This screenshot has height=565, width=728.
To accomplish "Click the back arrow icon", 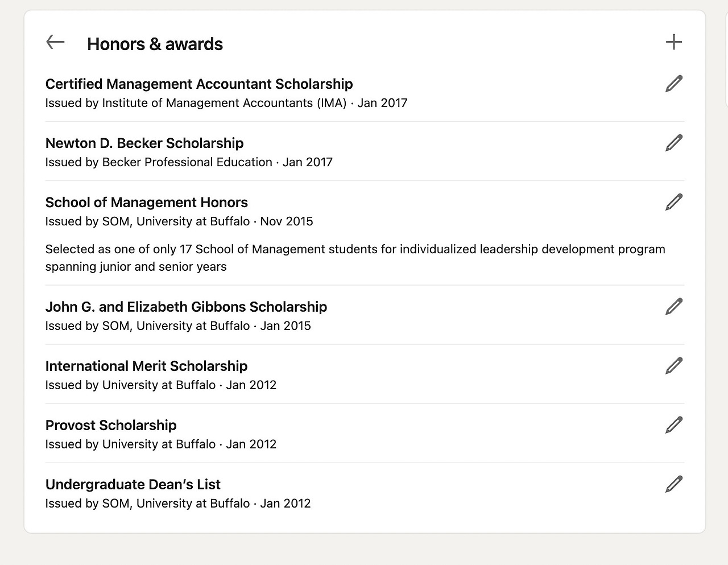I will (x=55, y=42).
